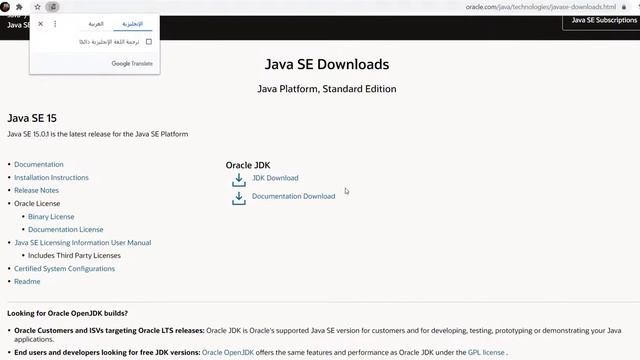640x360 pixels.
Task: Open Installation Instructions link
Action: 51,178
